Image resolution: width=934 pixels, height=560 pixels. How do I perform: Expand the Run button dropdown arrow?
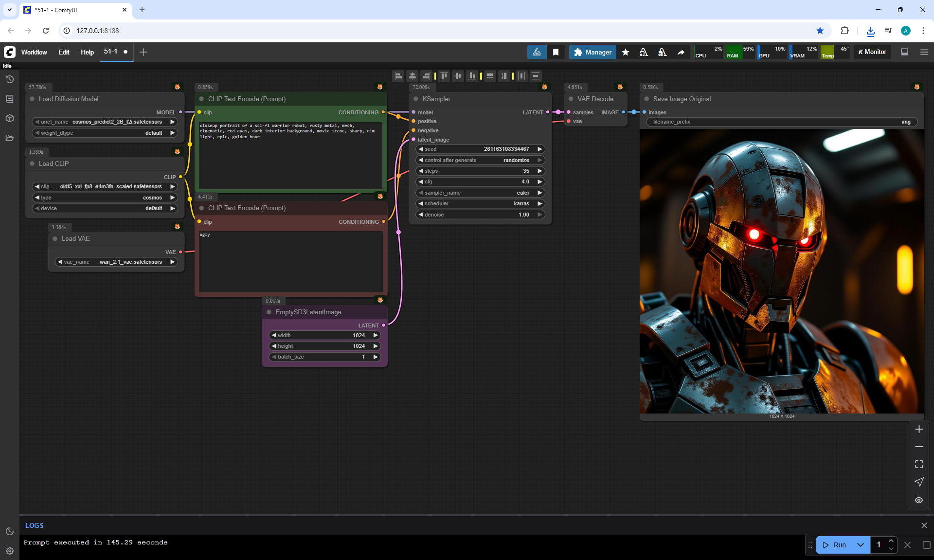click(x=860, y=545)
